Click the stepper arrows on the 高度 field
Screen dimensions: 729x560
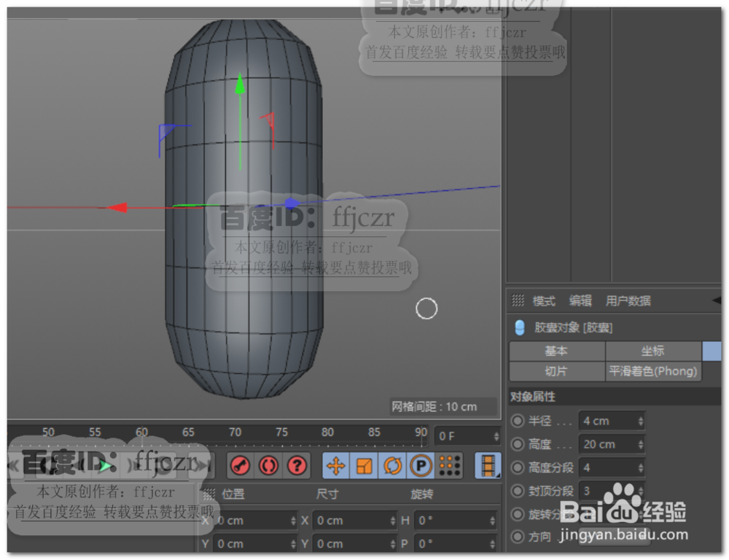641,444
